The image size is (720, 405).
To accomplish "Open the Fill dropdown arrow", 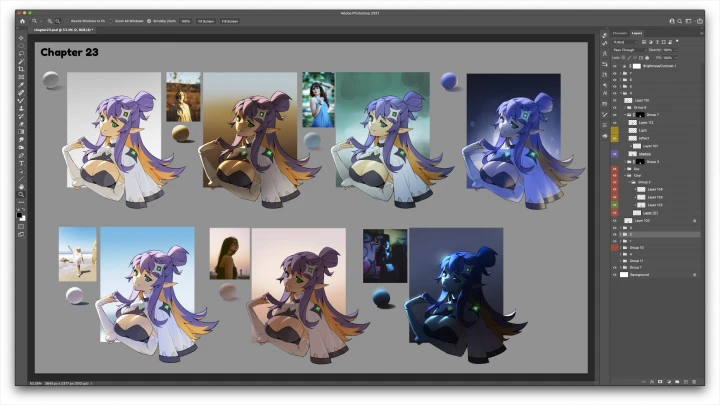I will tap(676, 58).
